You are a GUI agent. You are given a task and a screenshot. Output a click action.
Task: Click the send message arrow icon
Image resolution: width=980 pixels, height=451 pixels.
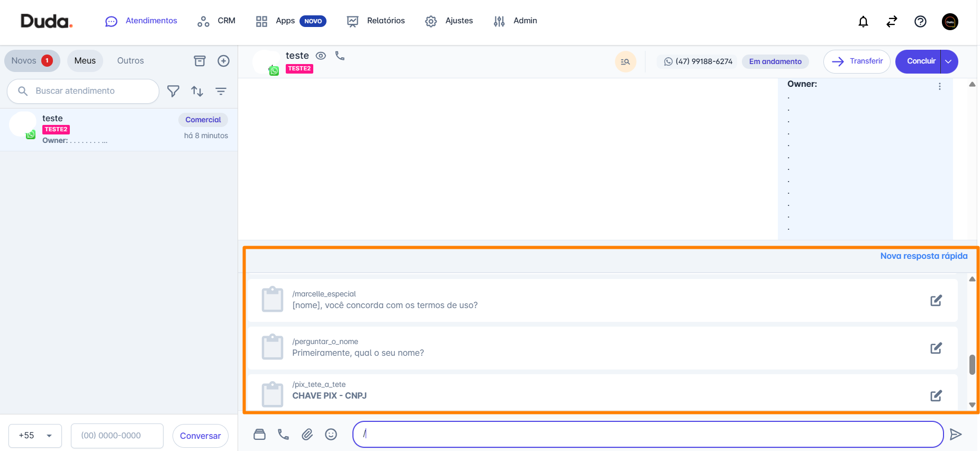click(x=956, y=435)
